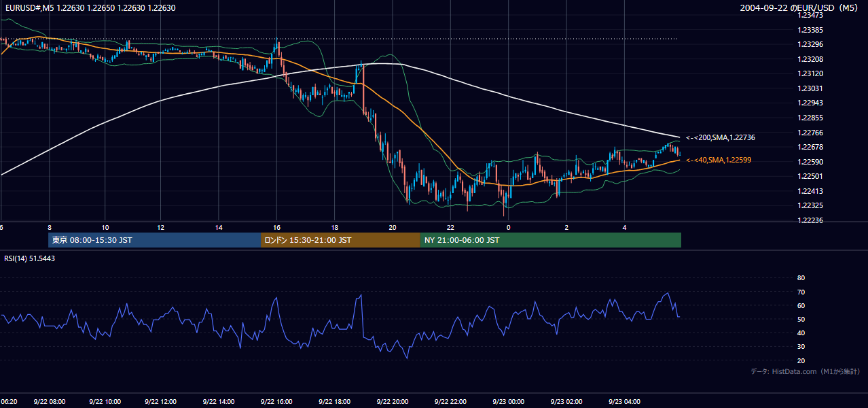Viewport: 868px width, 408px height.
Task: Click the bottom time label 9/22 20:00
Action: point(392,401)
